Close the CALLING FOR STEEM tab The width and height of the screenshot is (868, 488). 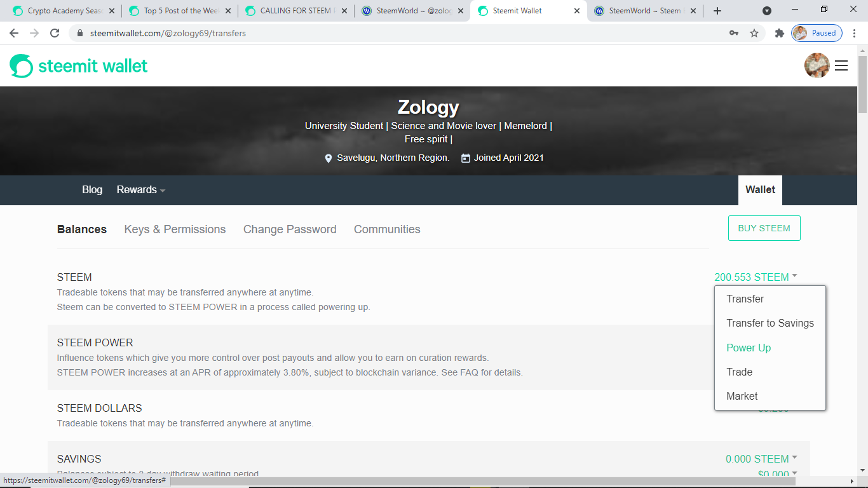pos(344,11)
